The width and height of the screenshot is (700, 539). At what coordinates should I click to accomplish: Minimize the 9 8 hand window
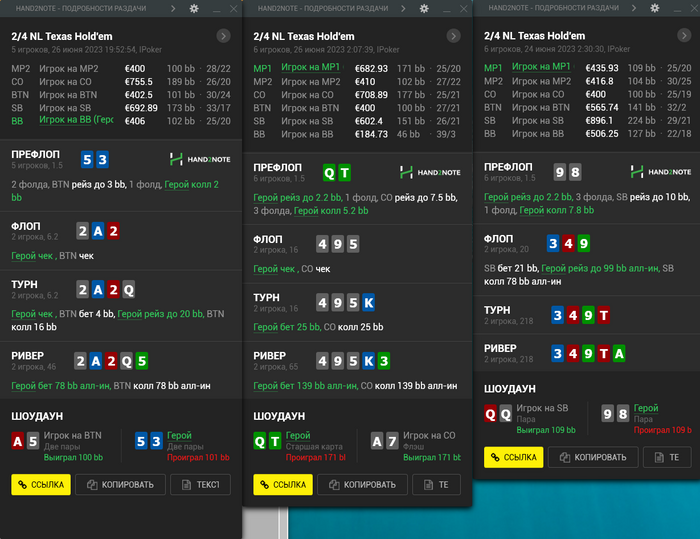tap(677, 8)
